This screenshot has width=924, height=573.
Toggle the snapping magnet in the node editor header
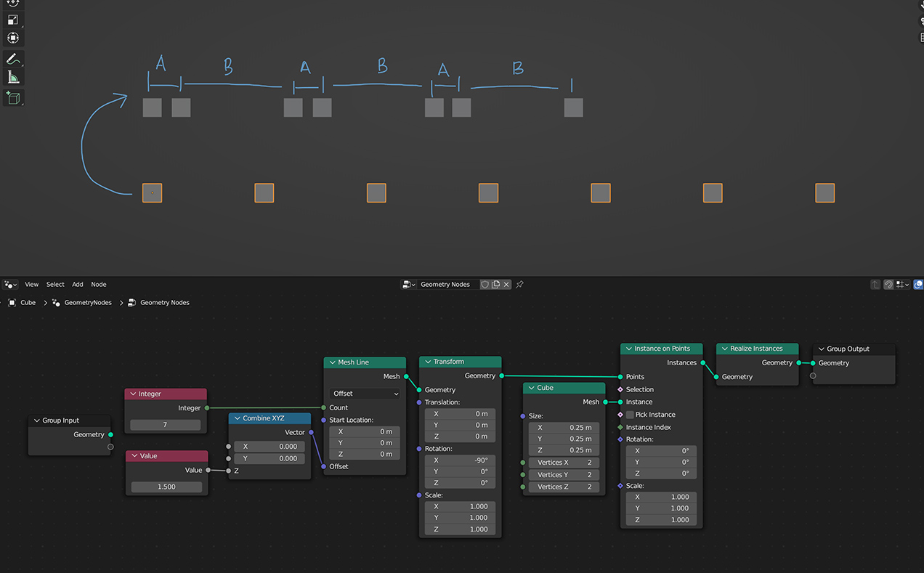[888, 284]
